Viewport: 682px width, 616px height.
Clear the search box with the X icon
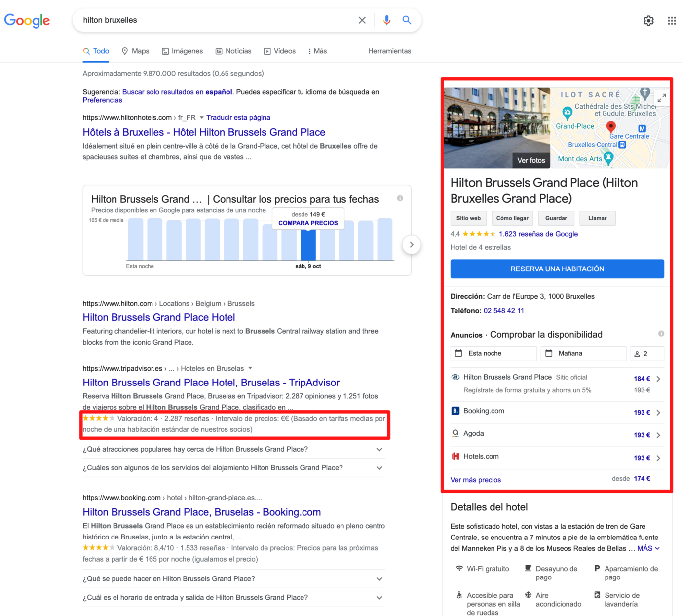(362, 20)
